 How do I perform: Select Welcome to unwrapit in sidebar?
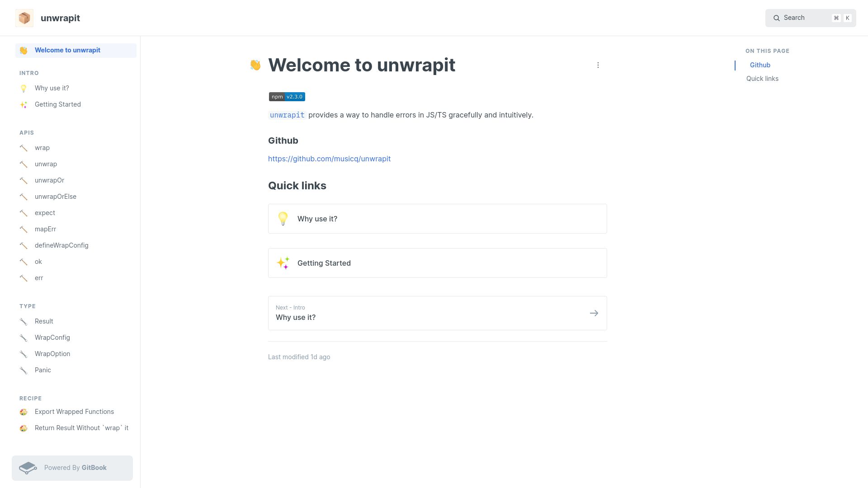coord(76,51)
